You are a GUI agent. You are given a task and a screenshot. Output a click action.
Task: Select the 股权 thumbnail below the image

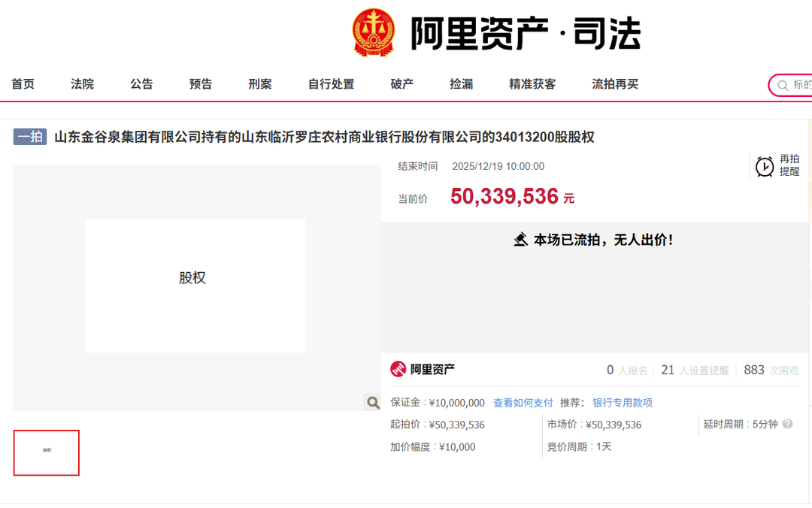[47, 452]
